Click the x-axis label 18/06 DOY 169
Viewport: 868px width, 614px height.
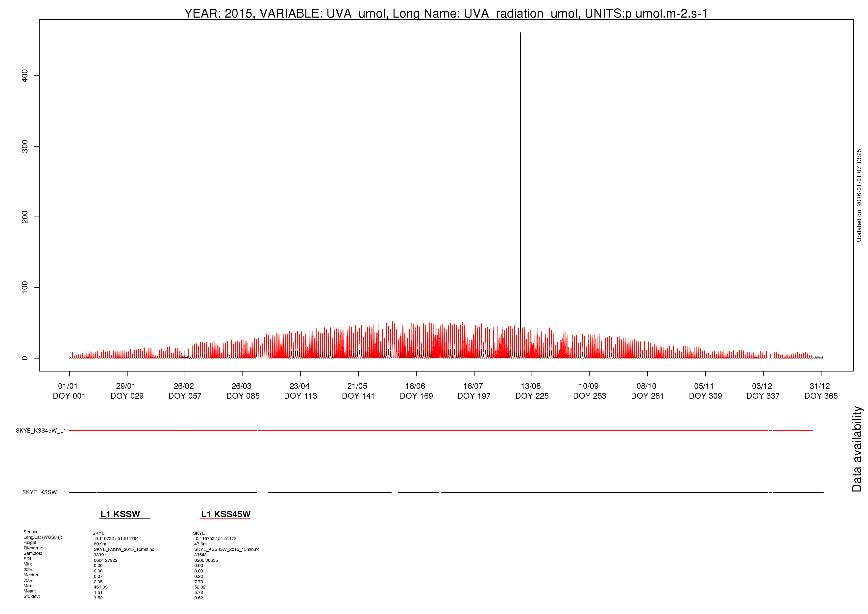coord(416,391)
